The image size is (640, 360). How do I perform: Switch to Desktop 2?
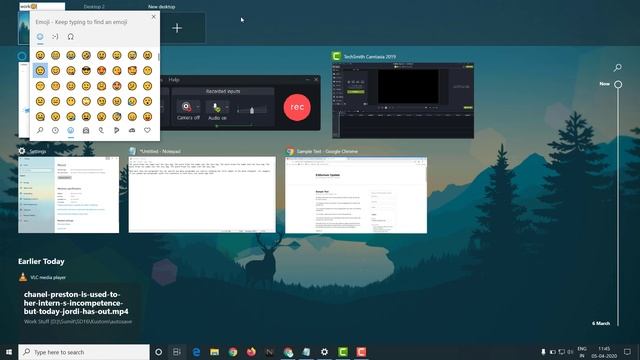pyautogui.click(x=94, y=7)
